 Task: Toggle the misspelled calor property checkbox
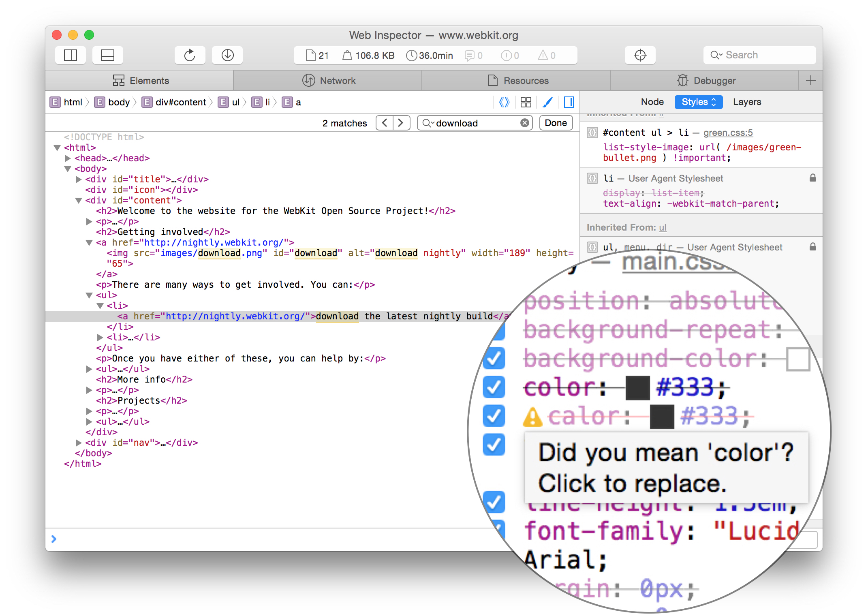click(494, 416)
